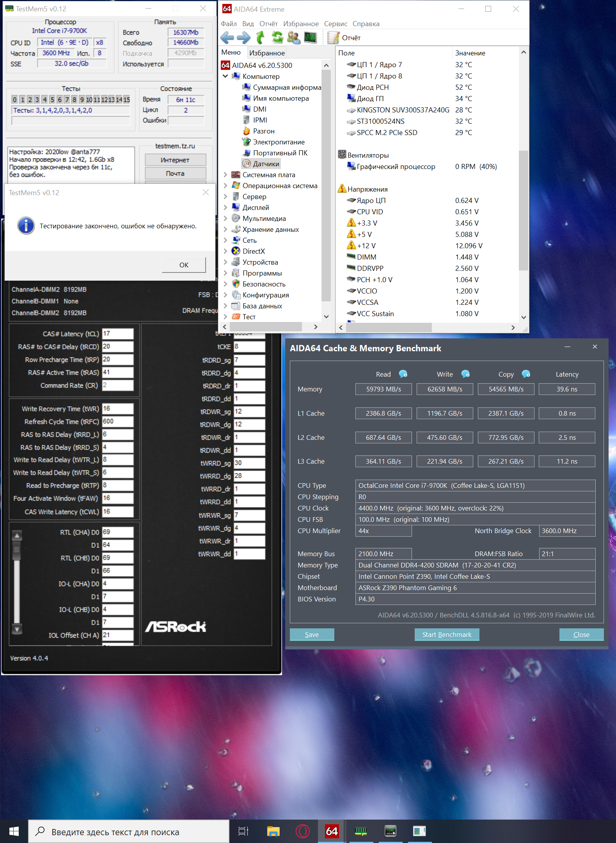Open Opera browser from the taskbar
This screenshot has width=616, height=843.
click(x=302, y=832)
